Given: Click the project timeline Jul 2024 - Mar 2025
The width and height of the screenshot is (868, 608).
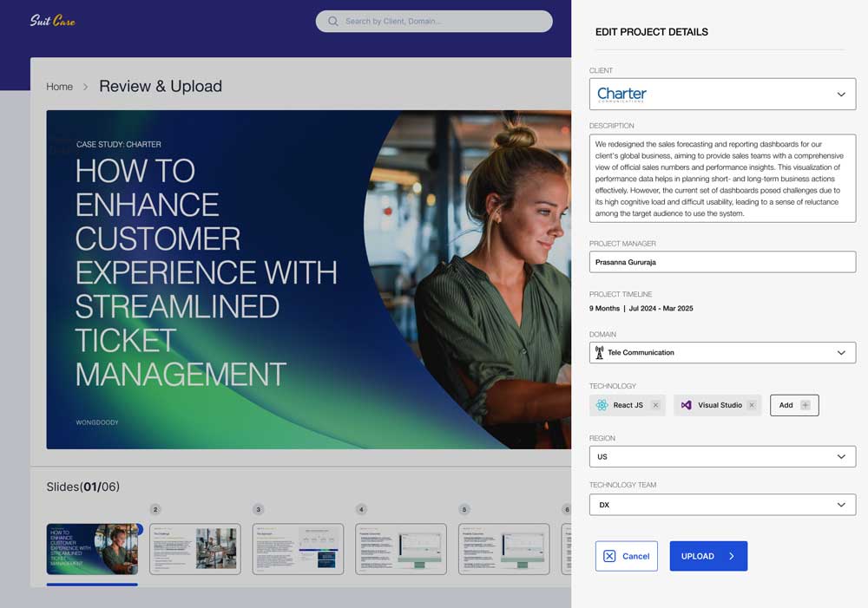Looking at the screenshot, I should (661, 308).
